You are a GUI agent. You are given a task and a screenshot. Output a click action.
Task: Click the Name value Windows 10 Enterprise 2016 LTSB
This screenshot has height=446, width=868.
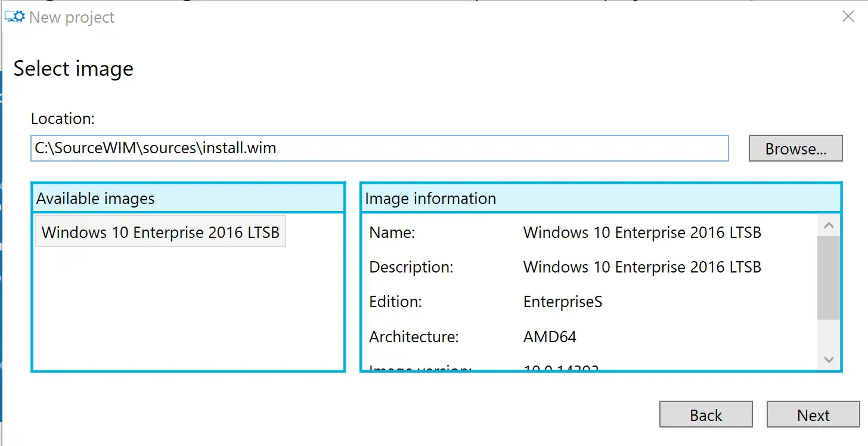point(642,232)
